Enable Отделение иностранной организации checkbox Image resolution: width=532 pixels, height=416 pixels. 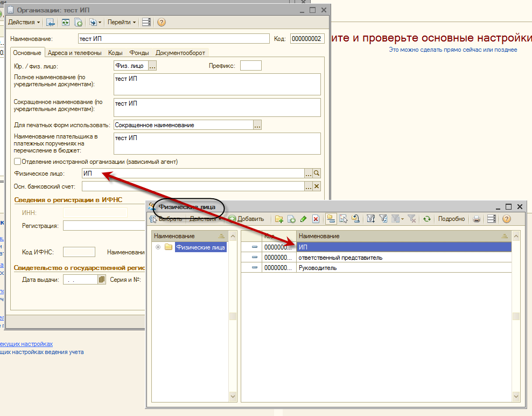point(17,161)
